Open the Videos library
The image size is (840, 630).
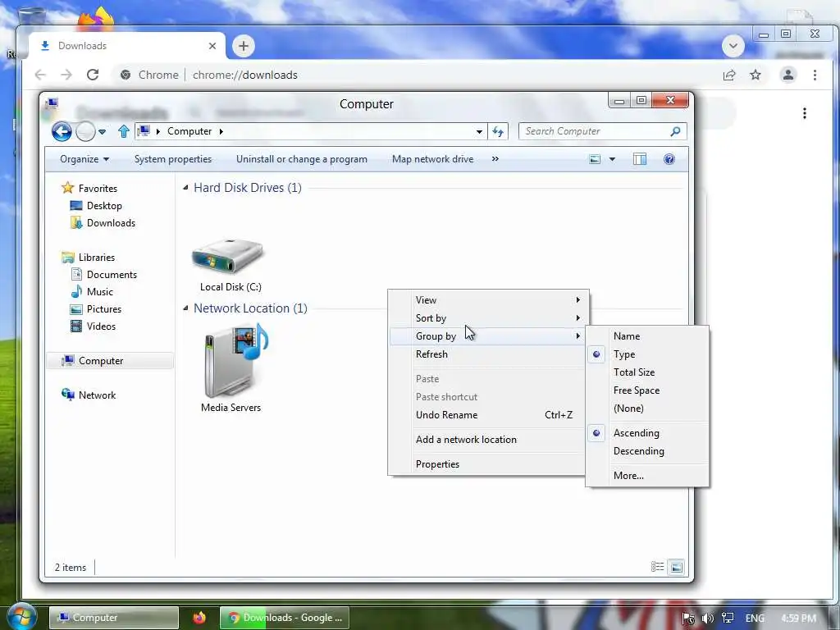click(x=101, y=326)
